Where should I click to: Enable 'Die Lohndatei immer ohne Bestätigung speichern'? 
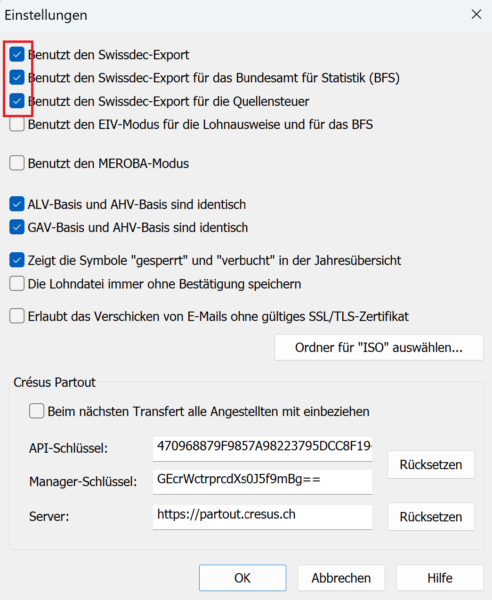17,284
